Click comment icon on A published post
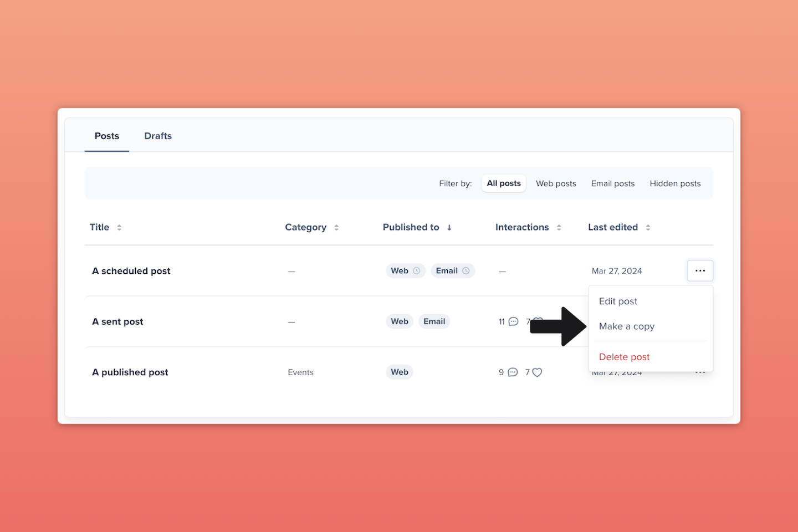The width and height of the screenshot is (798, 532). click(x=513, y=372)
